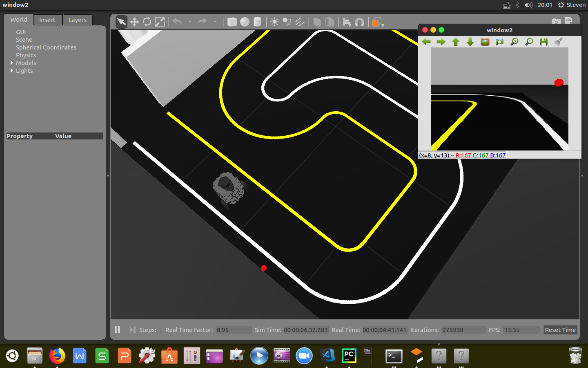The image size is (588, 368).
Task: Click the copy icon in toolbar
Action: pyautogui.click(x=317, y=22)
